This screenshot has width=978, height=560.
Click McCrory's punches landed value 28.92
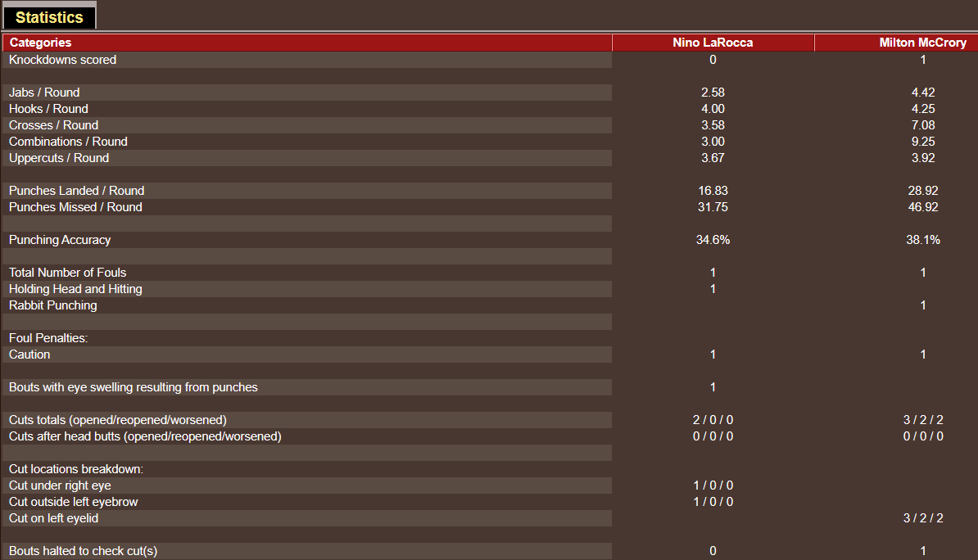coord(923,191)
